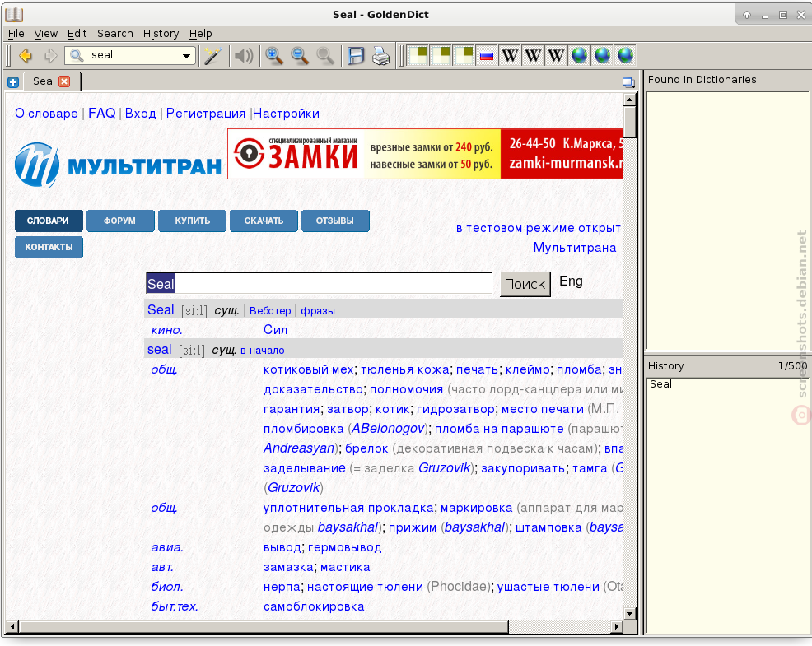Reset zoom with the plain magnifier icon
The image size is (812, 646).
click(325, 55)
